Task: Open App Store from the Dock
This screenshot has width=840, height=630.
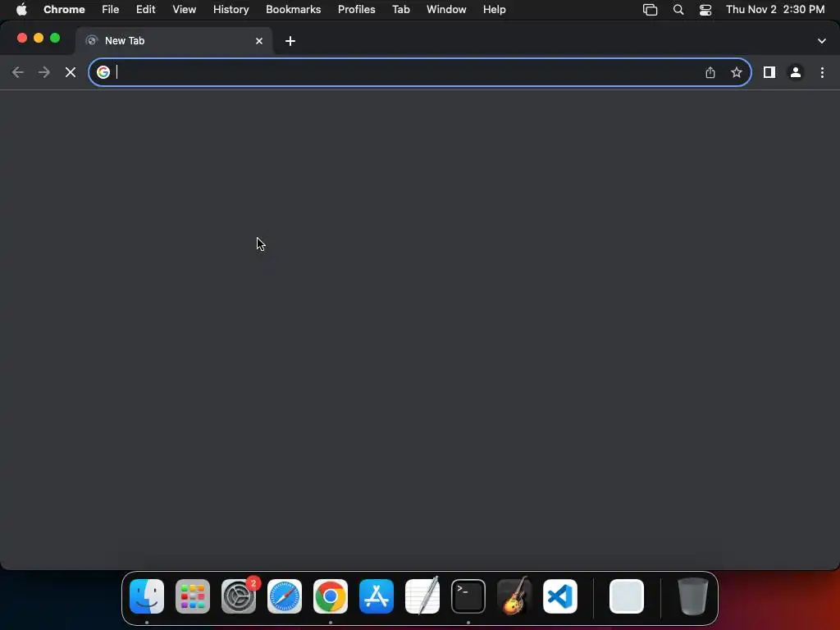Action: [x=377, y=596]
